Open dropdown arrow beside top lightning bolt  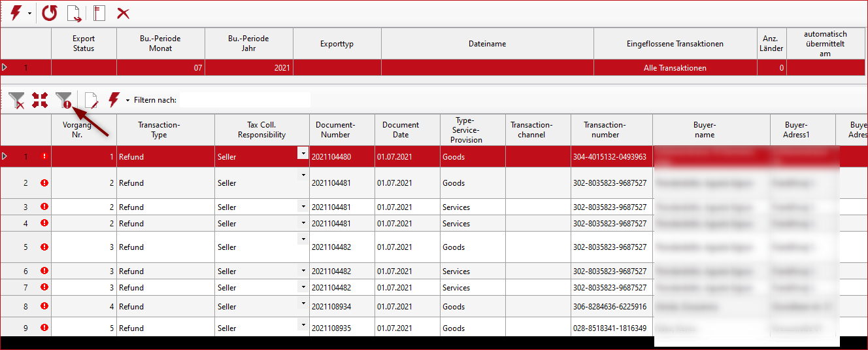tap(29, 14)
